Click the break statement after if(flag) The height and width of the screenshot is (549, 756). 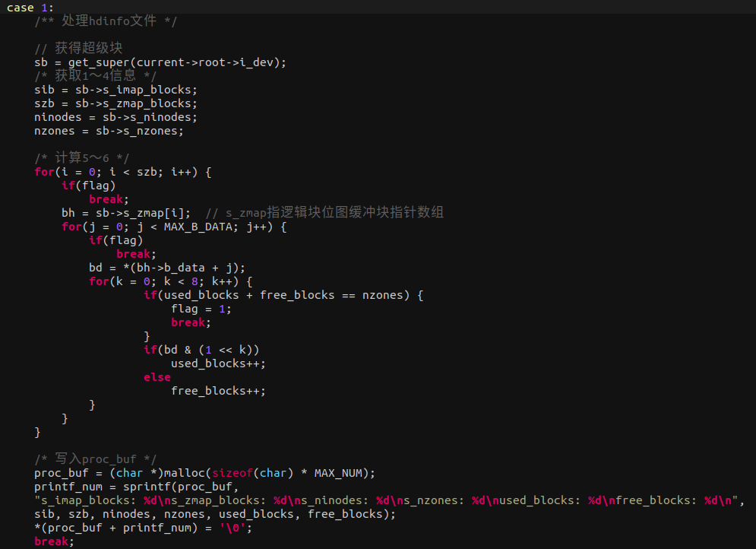pos(106,198)
